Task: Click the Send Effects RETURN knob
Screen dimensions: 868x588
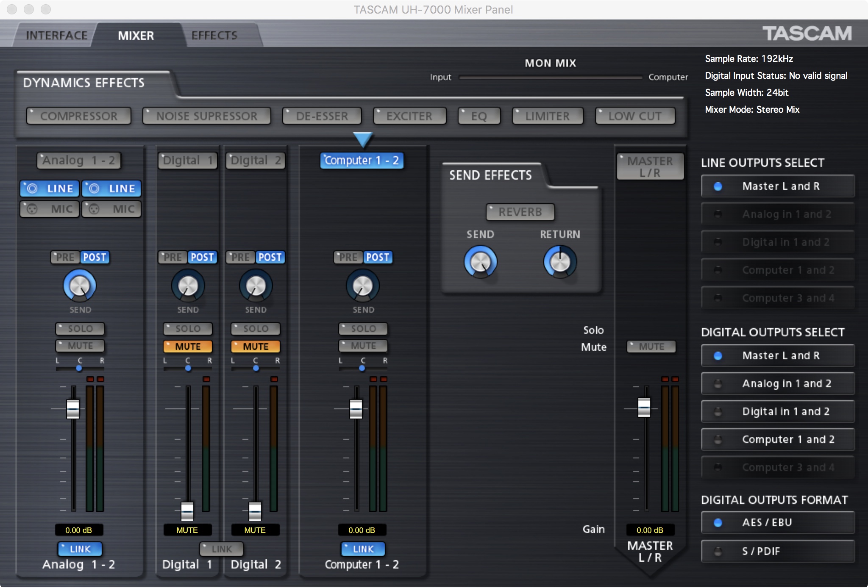Action: (560, 262)
